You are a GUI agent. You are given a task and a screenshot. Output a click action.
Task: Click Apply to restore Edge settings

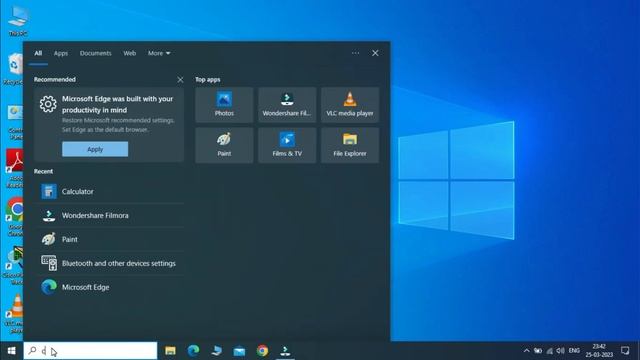95,149
